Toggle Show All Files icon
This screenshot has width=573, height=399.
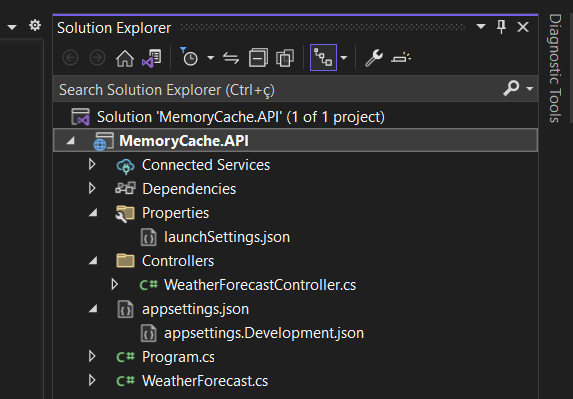(285, 58)
